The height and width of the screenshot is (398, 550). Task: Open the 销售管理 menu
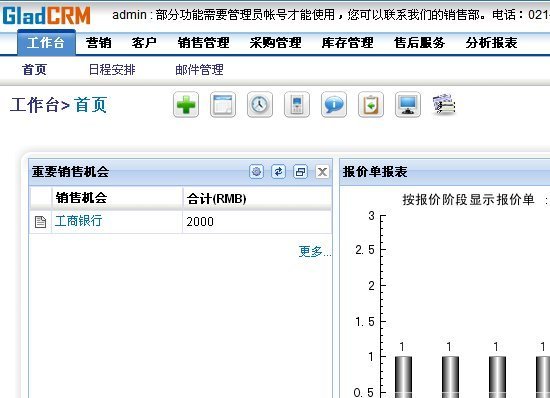coord(203,43)
